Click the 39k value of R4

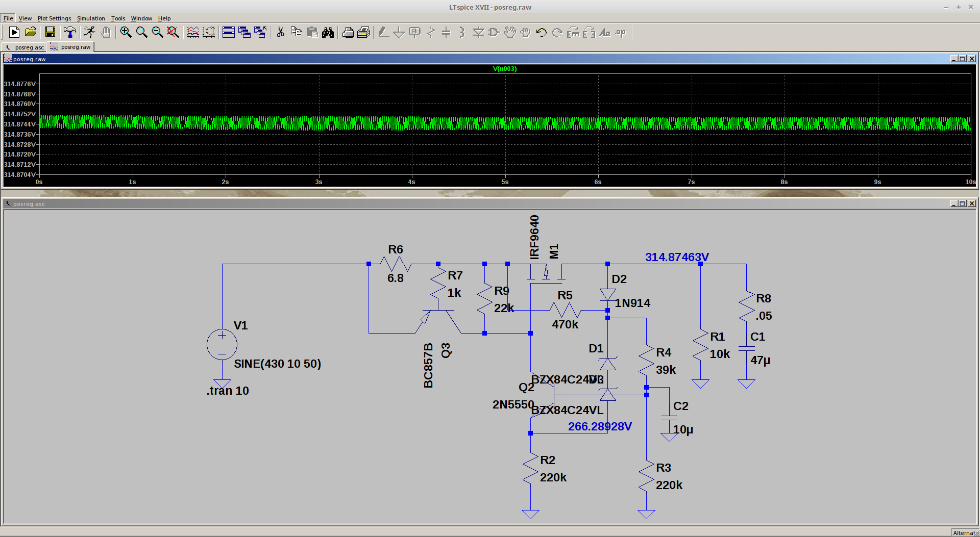pos(666,370)
